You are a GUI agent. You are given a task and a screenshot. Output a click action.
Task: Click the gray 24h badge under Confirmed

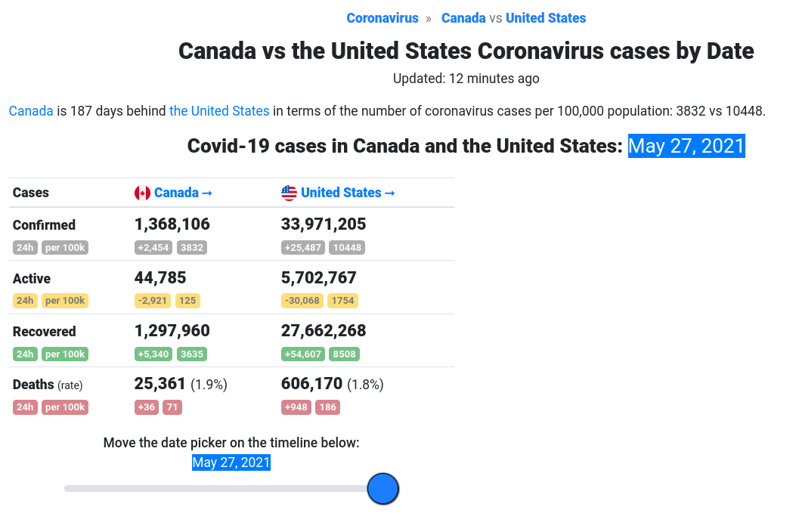point(25,248)
